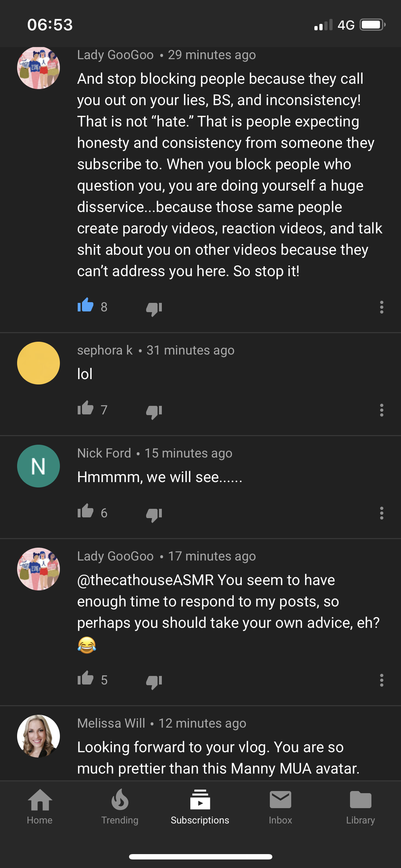Dislike Lady GooGoo's blocking people comment

(x=154, y=309)
